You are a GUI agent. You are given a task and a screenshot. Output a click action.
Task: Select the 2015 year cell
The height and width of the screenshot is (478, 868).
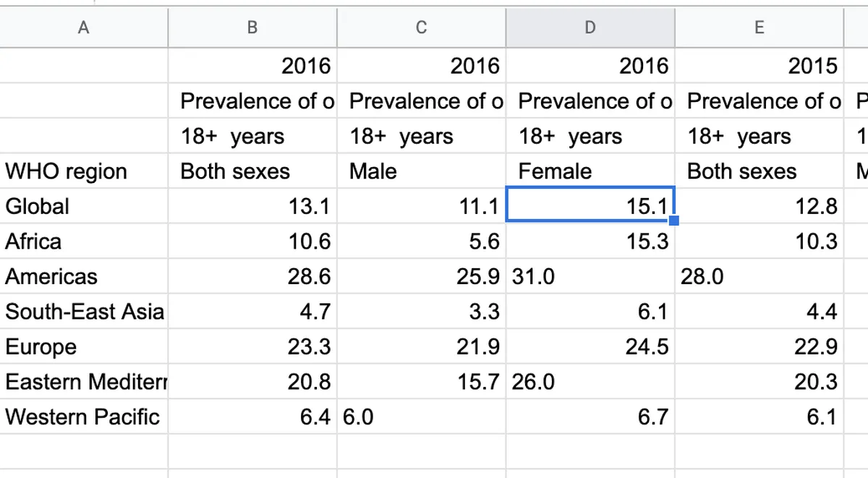[x=759, y=67]
